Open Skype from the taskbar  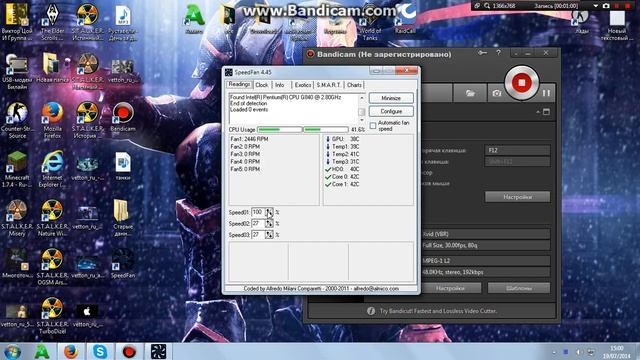click(x=100, y=351)
